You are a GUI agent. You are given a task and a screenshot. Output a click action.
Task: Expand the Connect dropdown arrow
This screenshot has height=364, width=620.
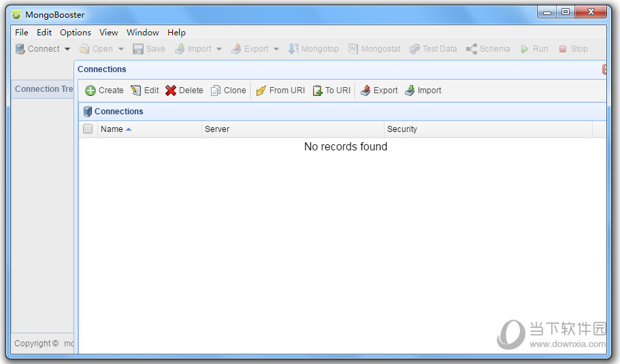pos(67,49)
